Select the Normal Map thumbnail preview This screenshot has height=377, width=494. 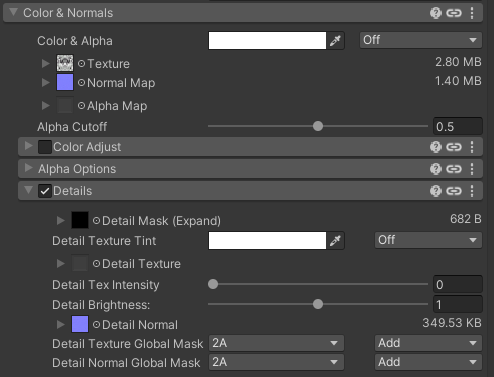(65, 82)
